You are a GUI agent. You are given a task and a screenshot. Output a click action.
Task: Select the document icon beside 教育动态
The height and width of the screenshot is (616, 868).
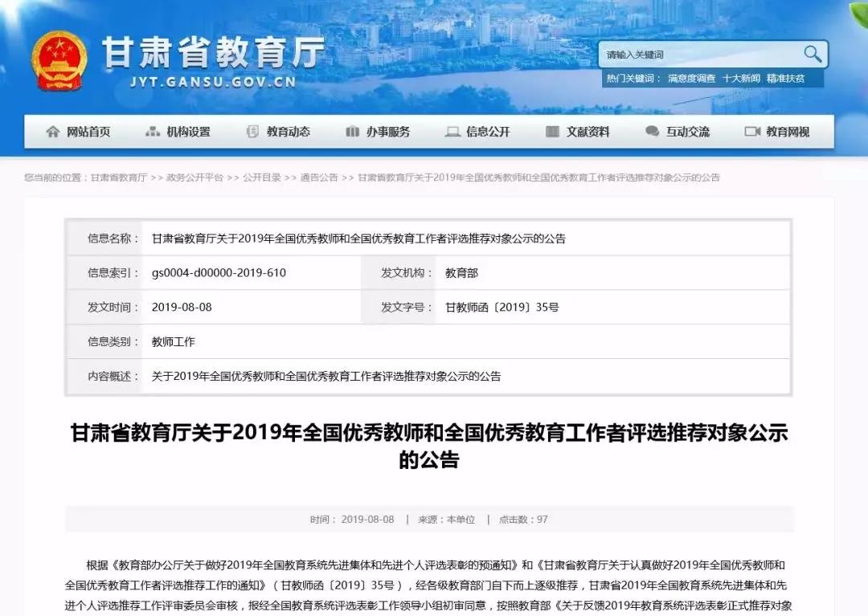point(252,132)
